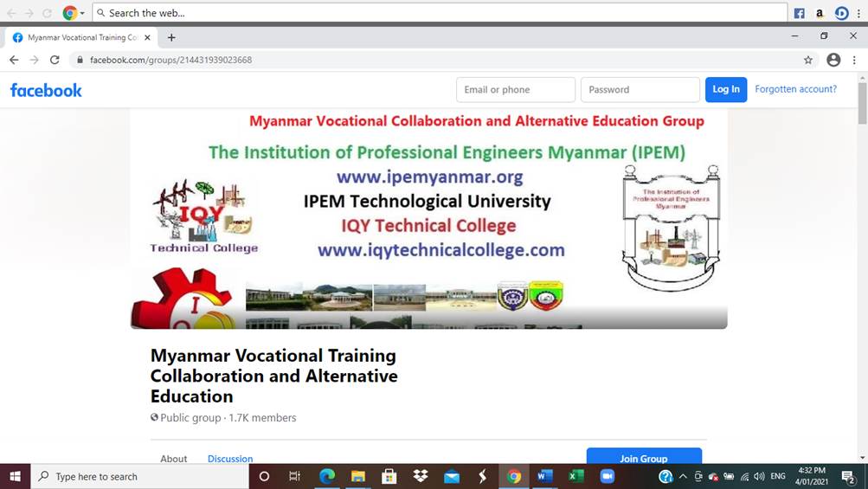Image resolution: width=868 pixels, height=489 pixels.
Task: Open Dropbox from the taskbar
Action: pos(421,476)
